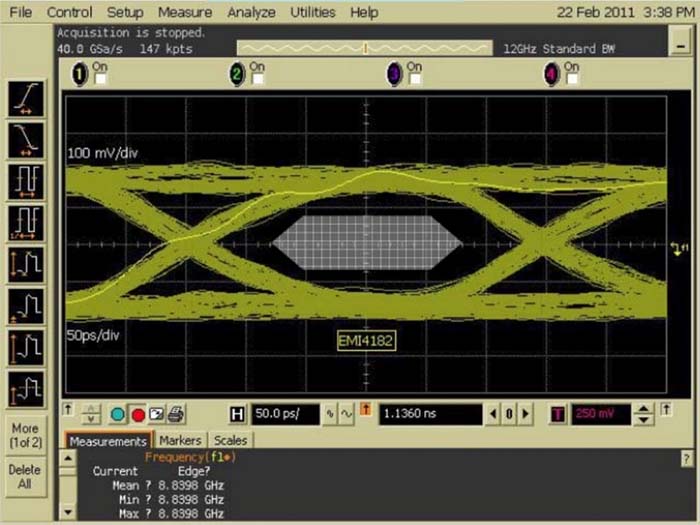The image size is (700, 525).
Task: Click the vertical expand arrows button in bottom toolbar
Action: [91, 414]
